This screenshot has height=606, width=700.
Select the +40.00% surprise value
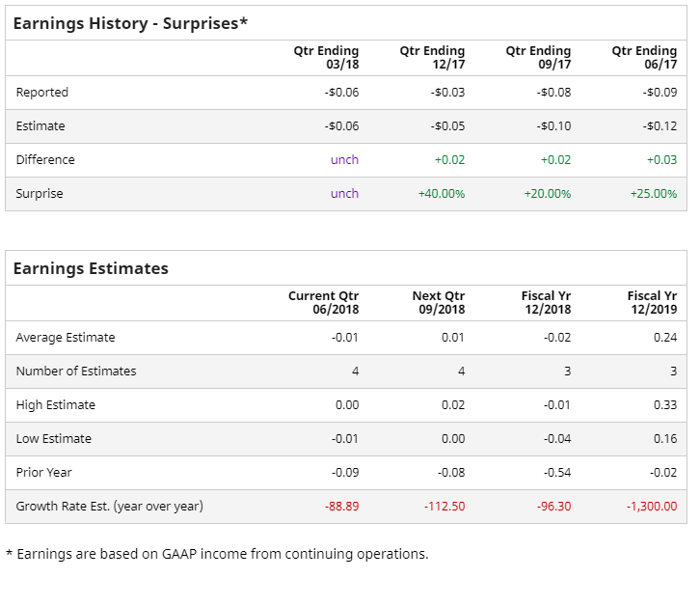[441, 194]
